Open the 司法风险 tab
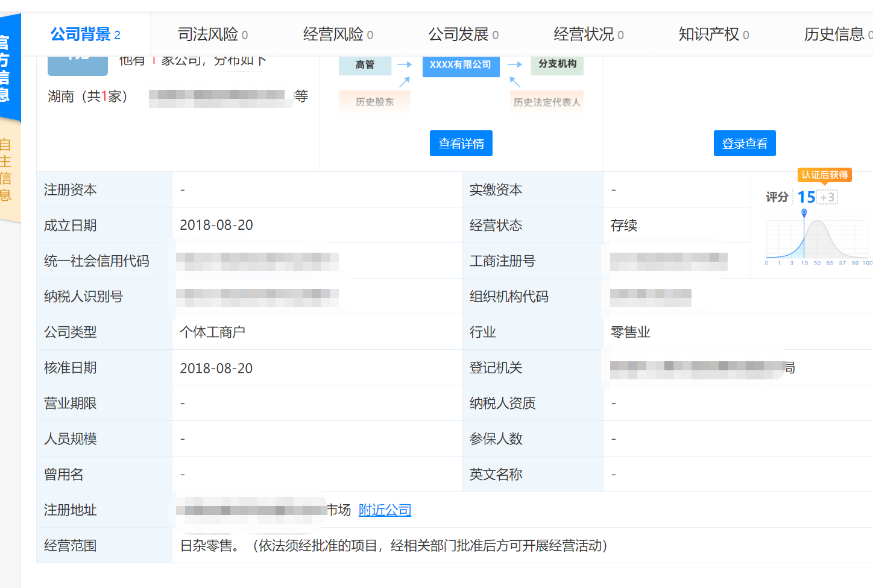The height and width of the screenshot is (588, 873). click(213, 34)
